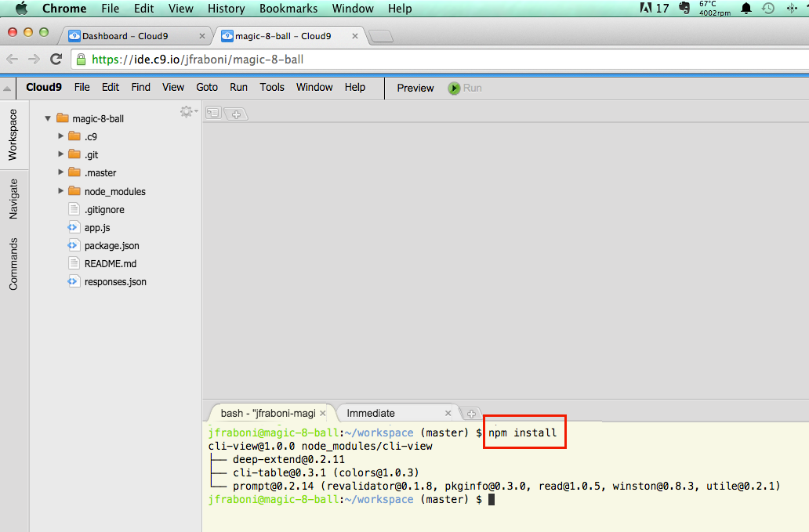Open the Cloud9 View menu

[x=173, y=87]
